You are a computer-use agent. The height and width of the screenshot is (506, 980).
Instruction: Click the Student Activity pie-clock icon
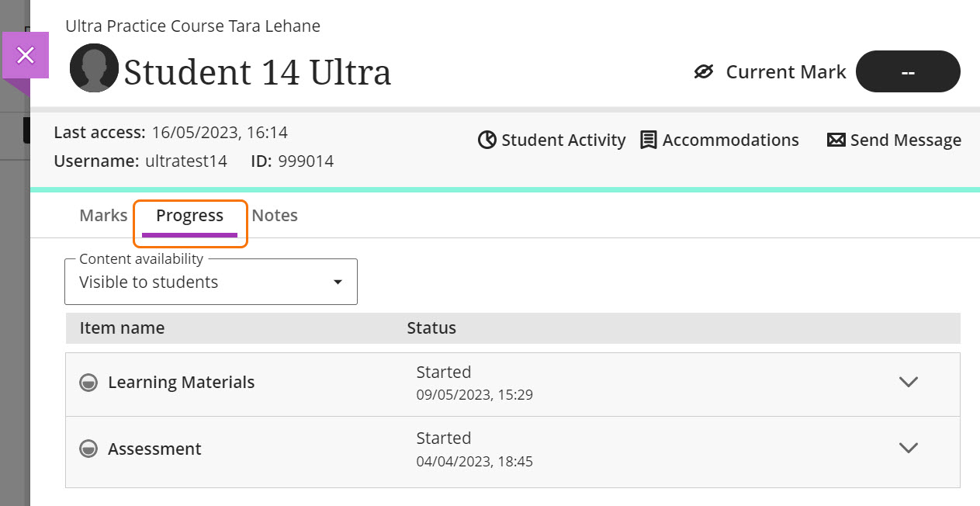[487, 140]
